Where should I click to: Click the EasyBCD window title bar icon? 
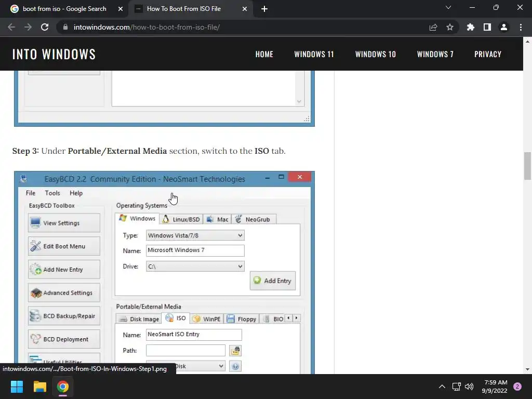click(23, 179)
